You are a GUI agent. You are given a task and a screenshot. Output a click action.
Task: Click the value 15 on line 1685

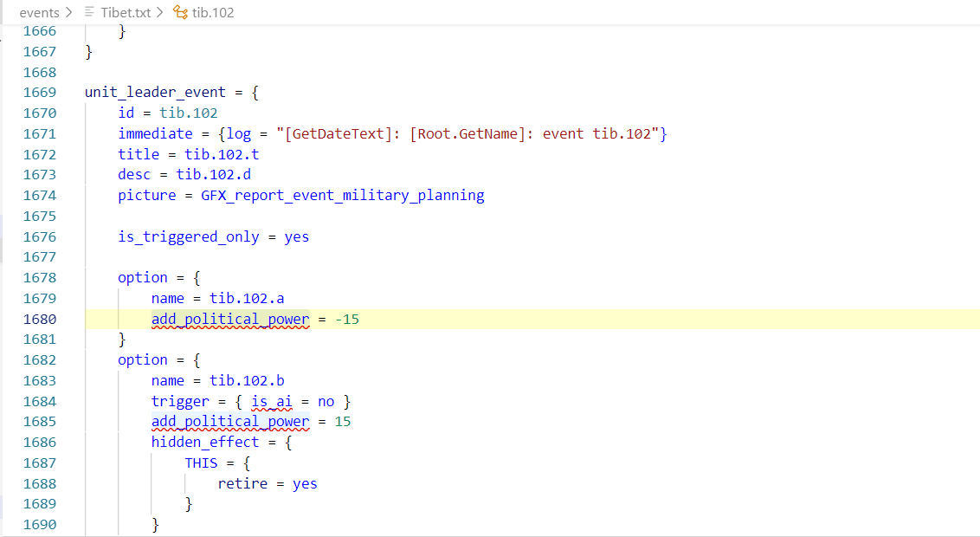click(x=343, y=422)
